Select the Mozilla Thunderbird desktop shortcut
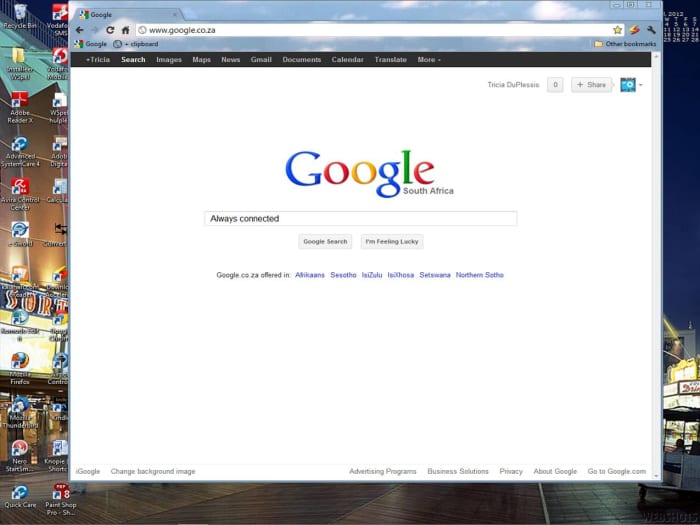 click(x=20, y=412)
